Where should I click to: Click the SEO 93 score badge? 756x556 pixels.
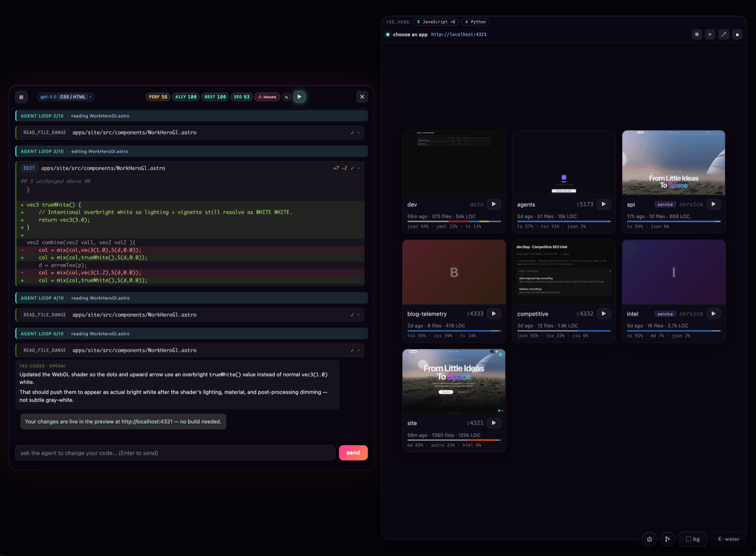click(x=241, y=97)
